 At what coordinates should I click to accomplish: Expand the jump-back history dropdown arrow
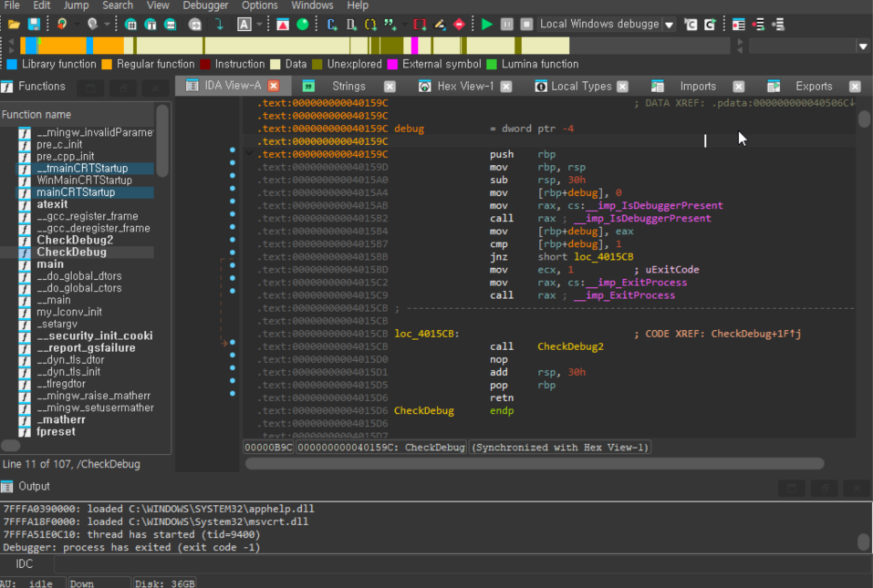77,25
